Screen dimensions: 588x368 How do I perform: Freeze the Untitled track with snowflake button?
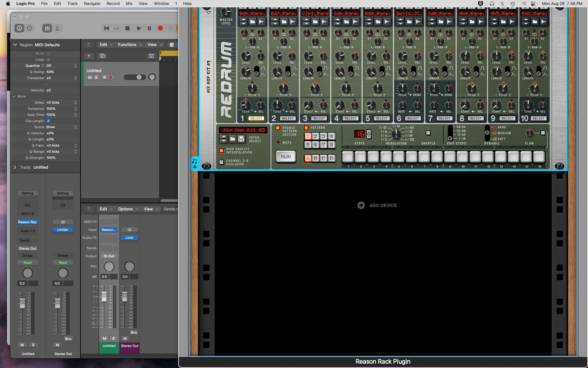click(104, 77)
